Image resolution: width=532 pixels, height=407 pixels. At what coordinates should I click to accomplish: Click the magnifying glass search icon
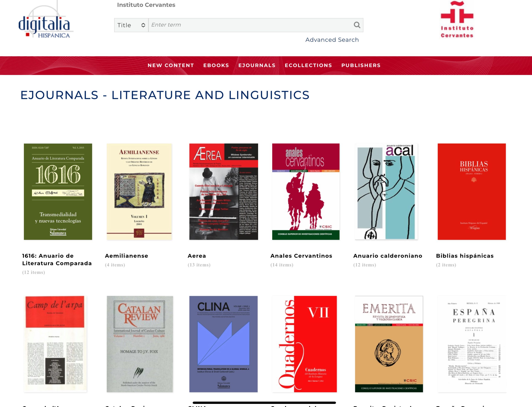[x=357, y=25]
